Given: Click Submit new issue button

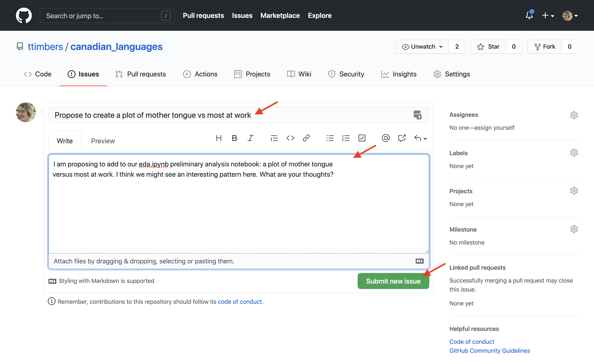Looking at the screenshot, I should [393, 280].
